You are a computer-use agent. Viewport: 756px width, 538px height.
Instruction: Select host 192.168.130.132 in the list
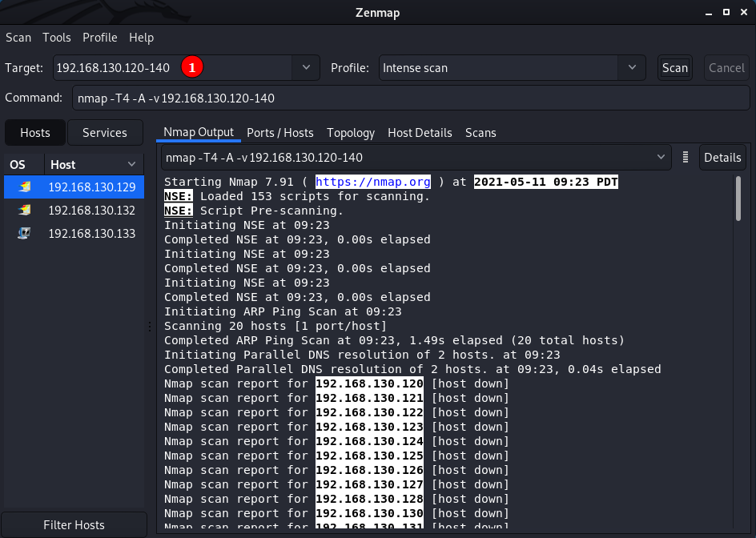(x=74, y=211)
